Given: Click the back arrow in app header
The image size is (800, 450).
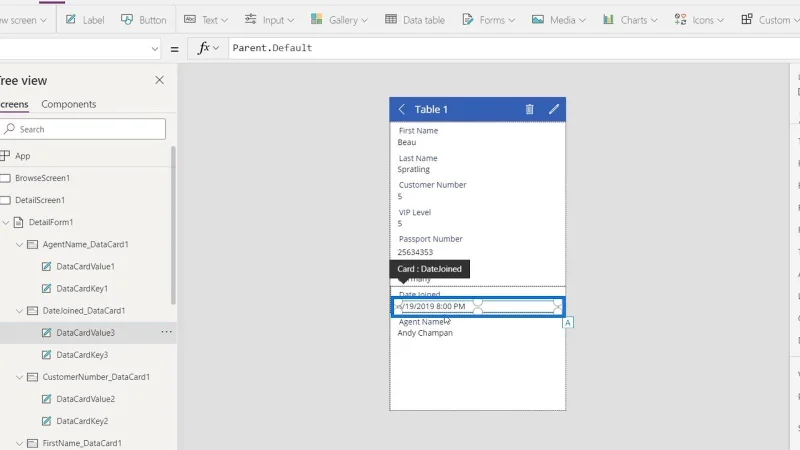Looking at the screenshot, I should pyautogui.click(x=402, y=109).
